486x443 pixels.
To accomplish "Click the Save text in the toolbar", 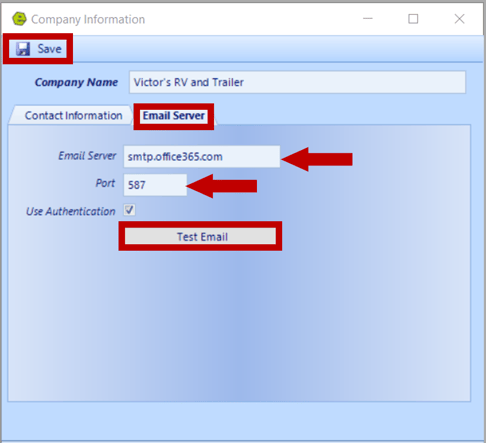I will 49,49.
